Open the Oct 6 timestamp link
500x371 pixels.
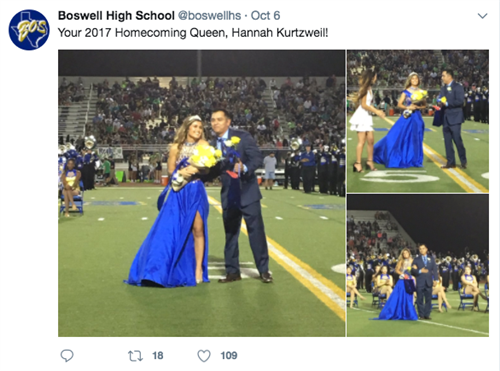pyautogui.click(x=265, y=16)
